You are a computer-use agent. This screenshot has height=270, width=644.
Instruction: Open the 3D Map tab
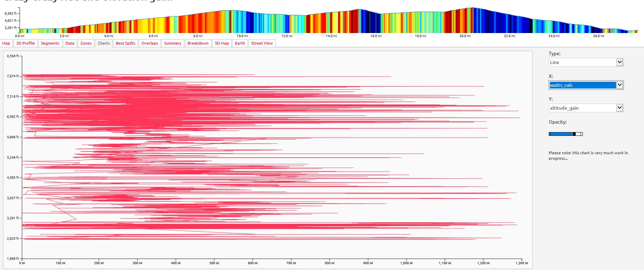222,43
